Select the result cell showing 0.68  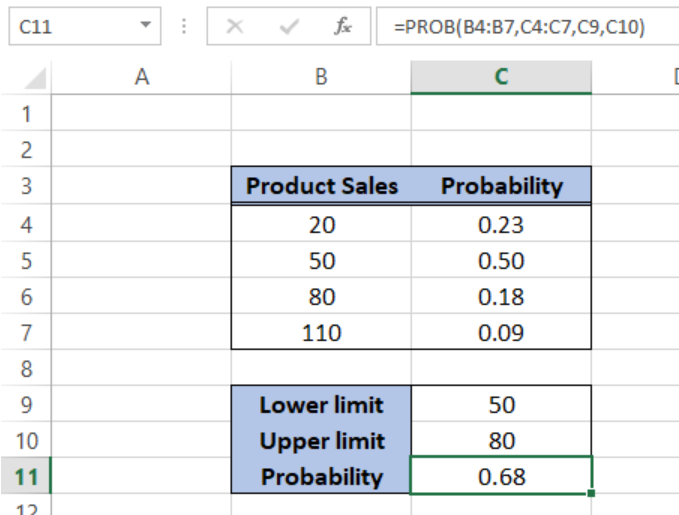click(x=501, y=476)
